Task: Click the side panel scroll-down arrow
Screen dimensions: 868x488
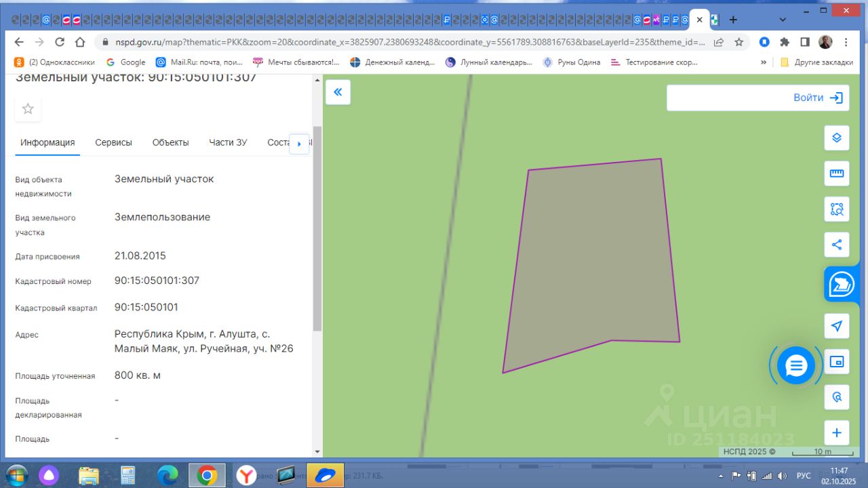Action: pyautogui.click(x=317, y=451)
